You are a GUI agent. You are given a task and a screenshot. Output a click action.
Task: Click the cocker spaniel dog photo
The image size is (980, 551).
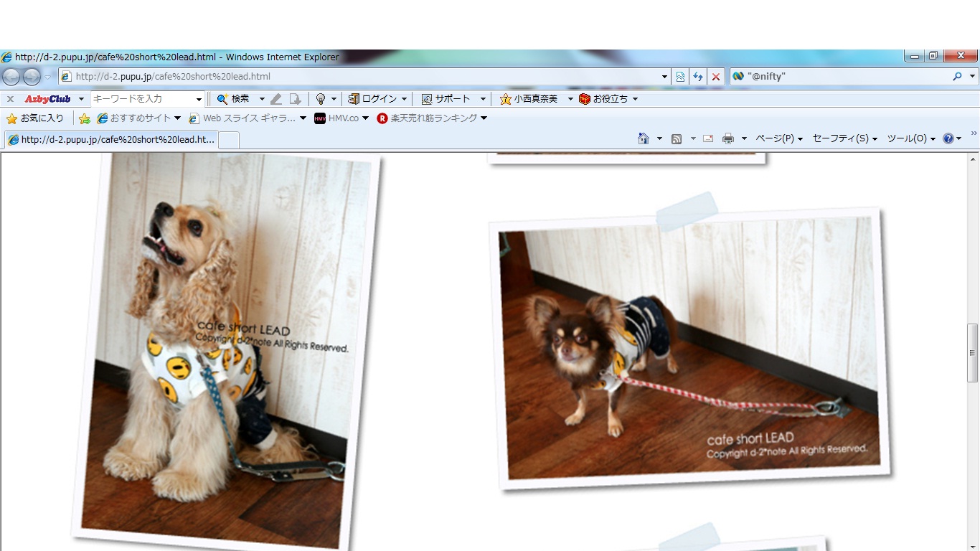225,350
